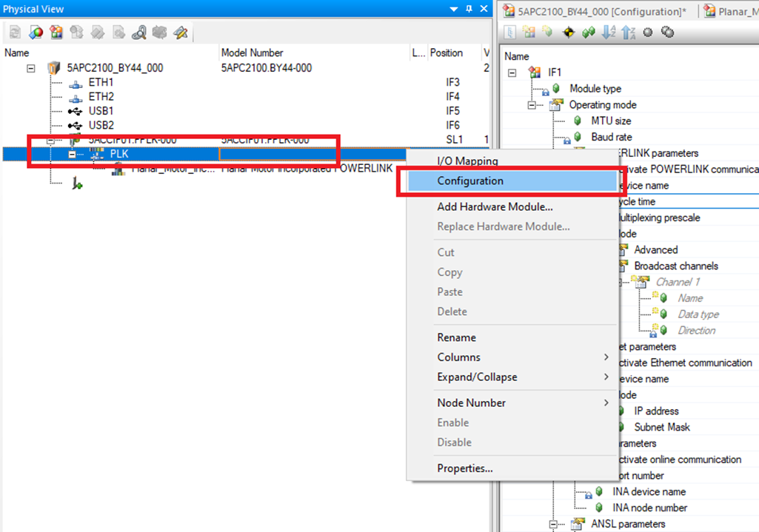Pin the Physical View panel

468,9
